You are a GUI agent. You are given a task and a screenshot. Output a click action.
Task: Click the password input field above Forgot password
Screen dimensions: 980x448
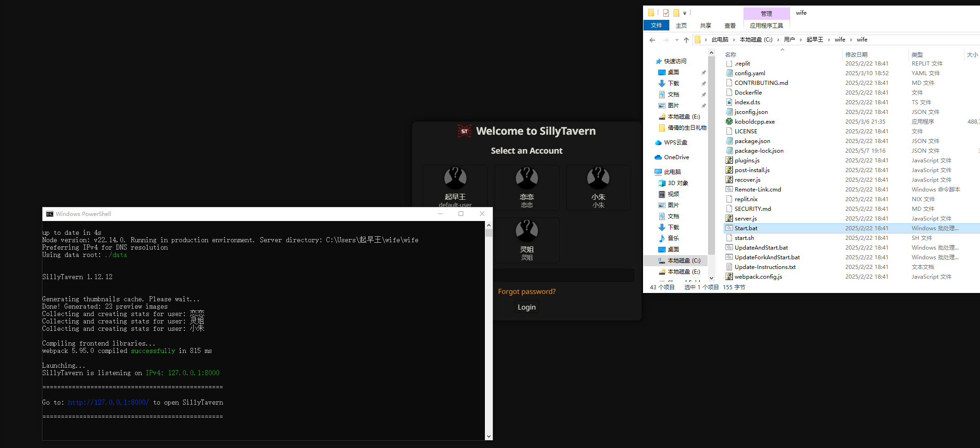(x=563, y=276)
